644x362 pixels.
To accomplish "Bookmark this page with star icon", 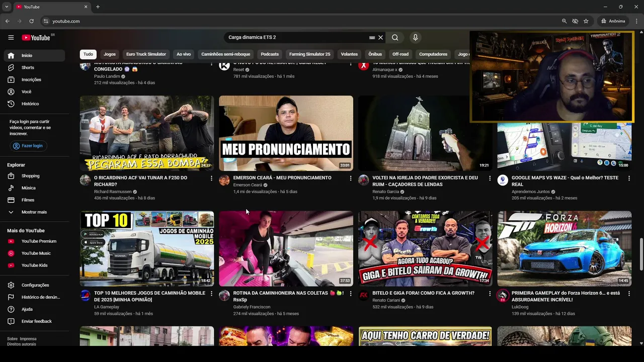I will pyautogui.click(x=586, y=21).
